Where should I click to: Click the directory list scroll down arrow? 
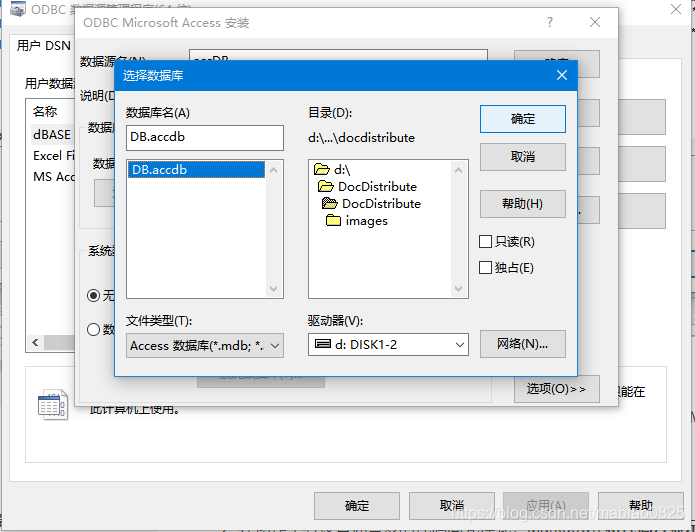click(459, 289)
